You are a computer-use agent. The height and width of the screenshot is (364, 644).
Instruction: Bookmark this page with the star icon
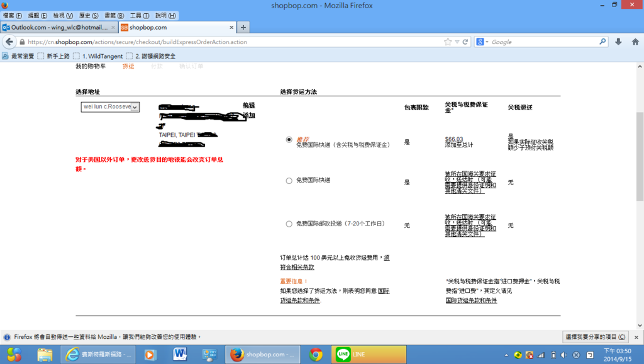tap(448, 42)
